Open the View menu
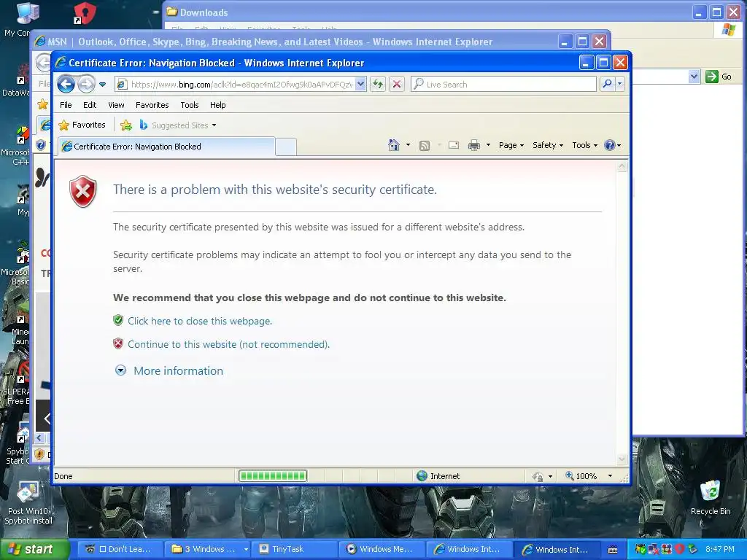The height and width of the screenshot is (560, 747). point(116,105)
